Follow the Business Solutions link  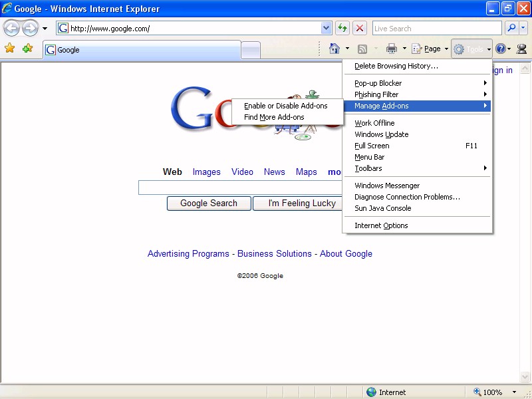pos(275,254)
